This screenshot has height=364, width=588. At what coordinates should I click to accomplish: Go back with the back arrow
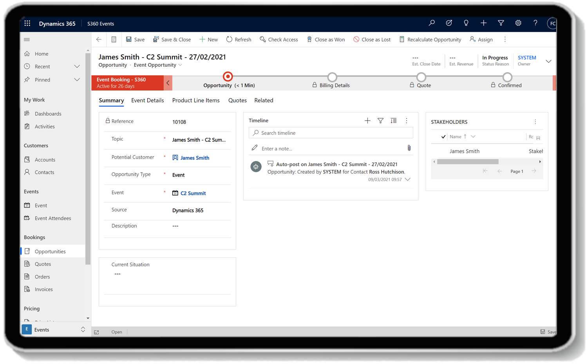pyautogui.click(x=99, y=40)
